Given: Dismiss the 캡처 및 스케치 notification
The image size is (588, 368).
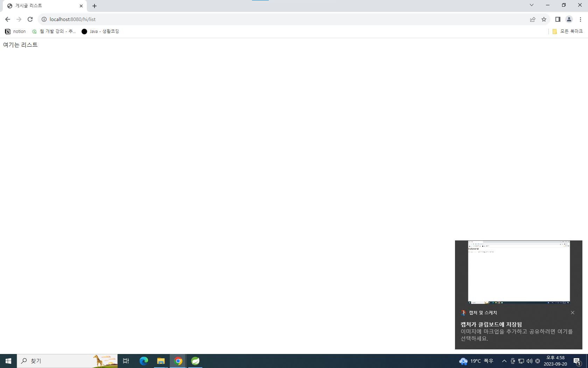Looking at the screenshot, I should 573,313.
